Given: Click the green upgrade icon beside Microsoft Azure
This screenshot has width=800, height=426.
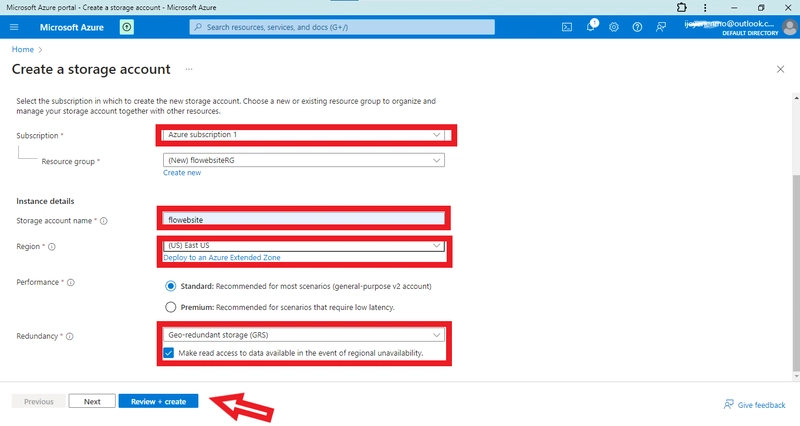Looking at the screenshot, I should tap(127, 27).
